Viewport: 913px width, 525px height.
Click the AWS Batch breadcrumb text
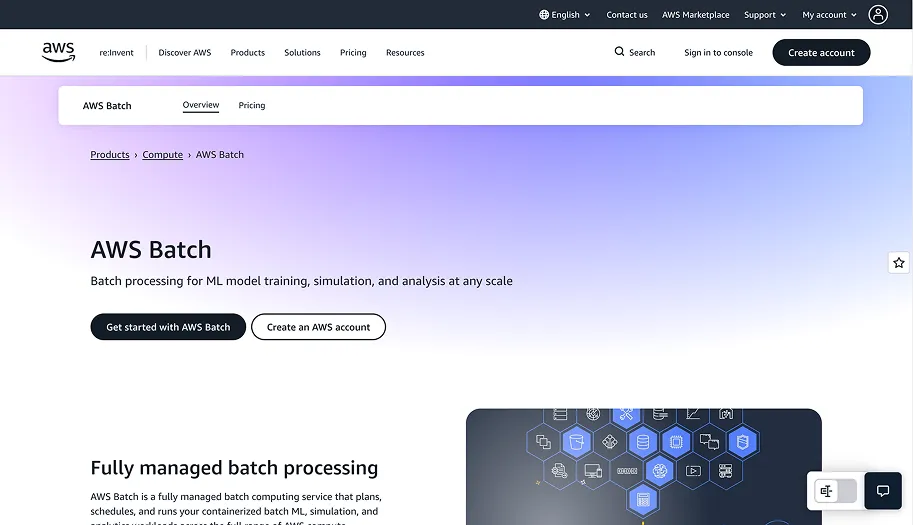(x=220, y=155)
